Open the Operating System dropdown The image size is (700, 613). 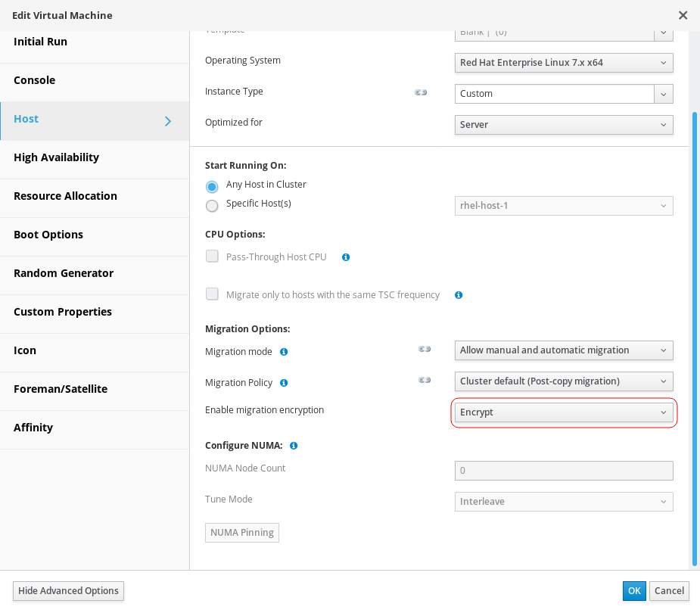[564, 63]
